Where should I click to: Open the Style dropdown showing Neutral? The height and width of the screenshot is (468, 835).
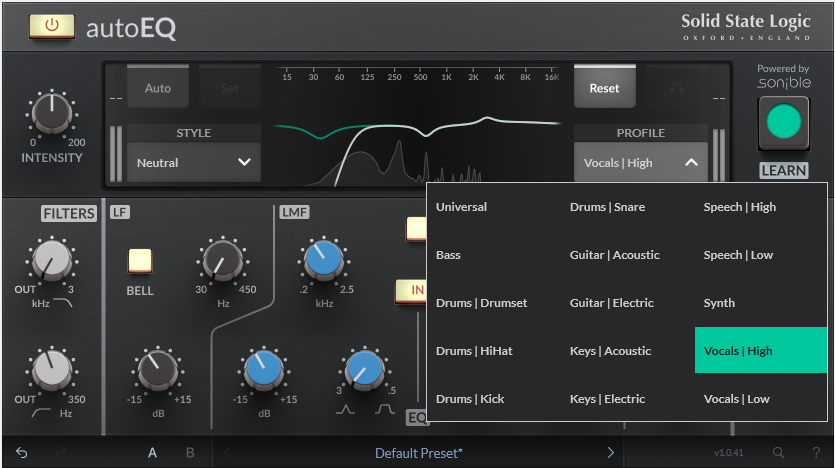click(x=193, y=162)
